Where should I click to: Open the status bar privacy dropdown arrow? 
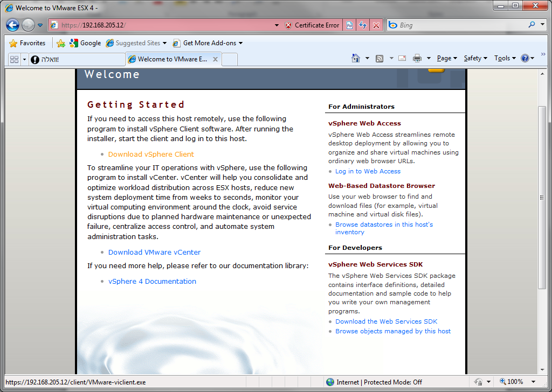[488, 382]
